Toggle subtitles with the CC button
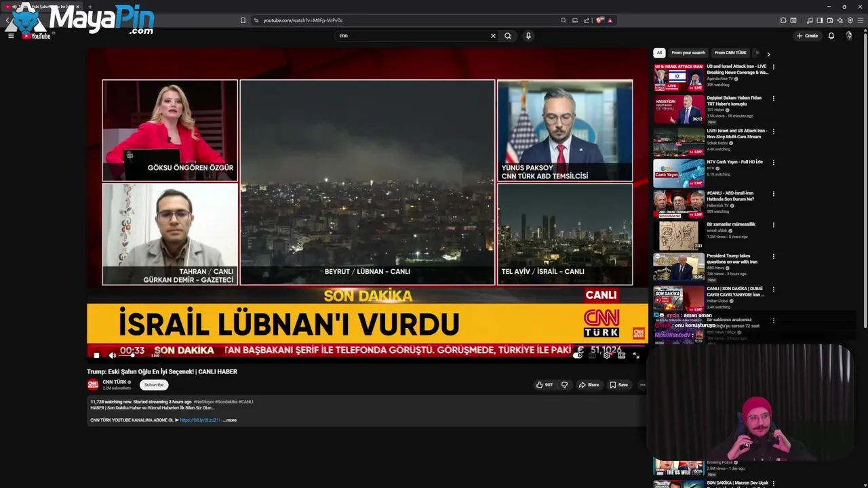This screenshot has width=868, height=488. pyautogui.click(x=593, y=355)
